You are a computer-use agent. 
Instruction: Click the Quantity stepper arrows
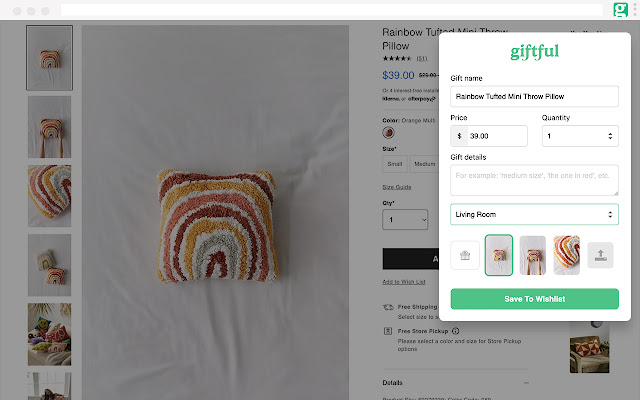(x=610, y=136)
